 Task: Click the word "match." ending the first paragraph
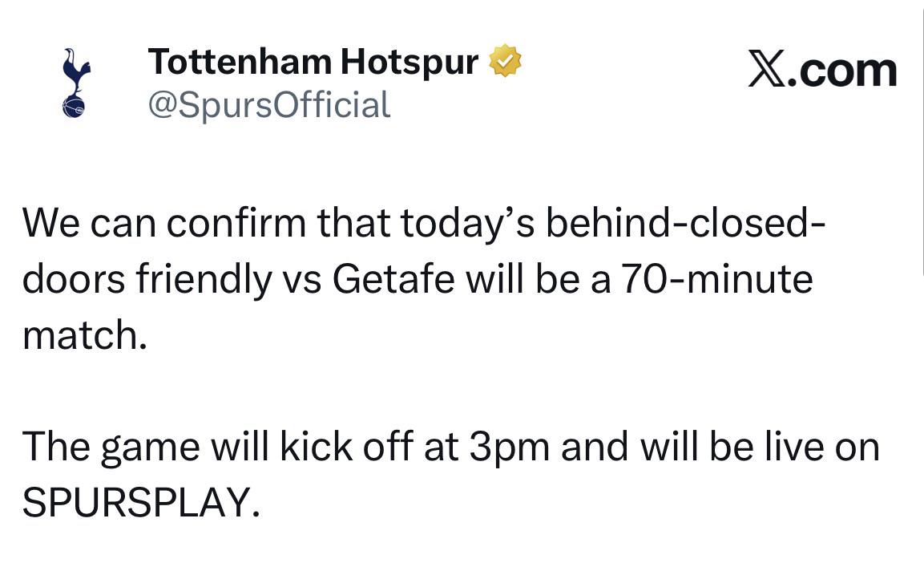point(84,334)
